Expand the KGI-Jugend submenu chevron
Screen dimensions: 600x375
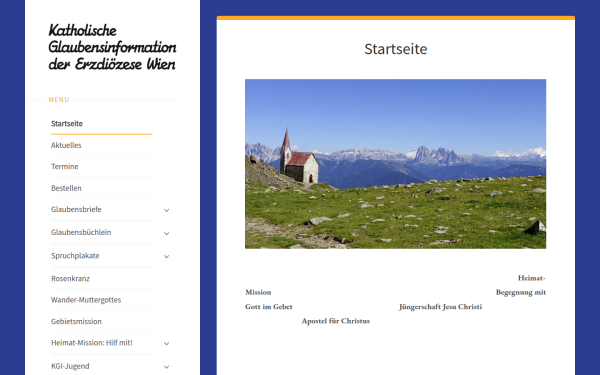pos(166,367)
